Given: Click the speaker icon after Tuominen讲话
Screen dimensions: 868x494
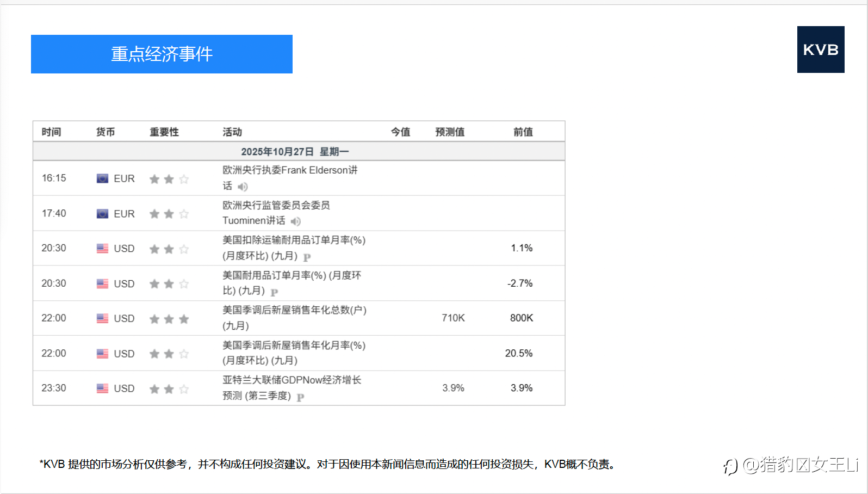Looking at the screenshot, I should pos(295,221).
